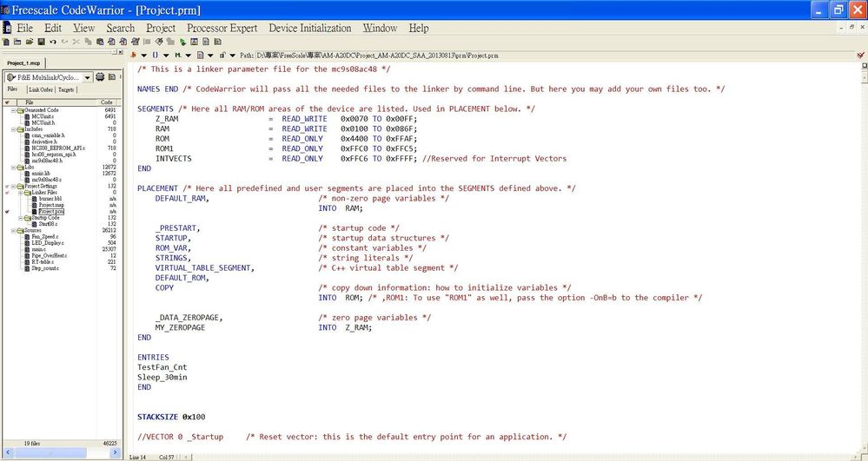868x461 pixels.
Task: Click the Open file folder icon
Action: tap(30, 42)
